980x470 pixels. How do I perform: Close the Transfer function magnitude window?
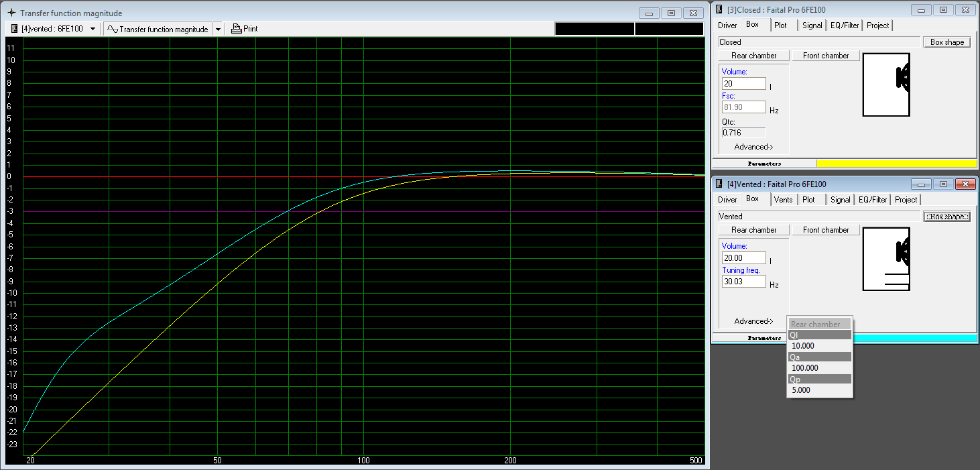(693, 13)
